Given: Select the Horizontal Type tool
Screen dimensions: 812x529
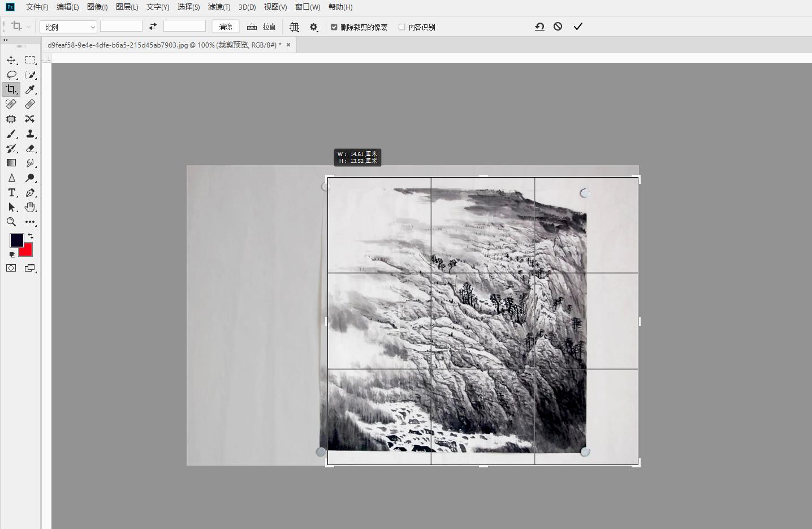Looking at the screenshot, I should point(11,192).
